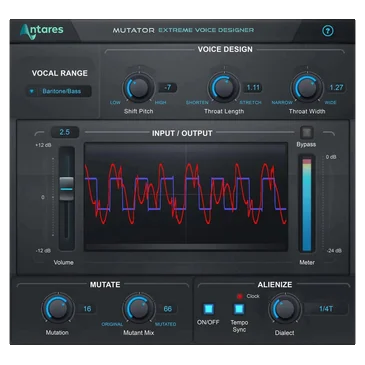Click the Vocal Range dropdown arrow
365x365 pixels.
[32, 91]
